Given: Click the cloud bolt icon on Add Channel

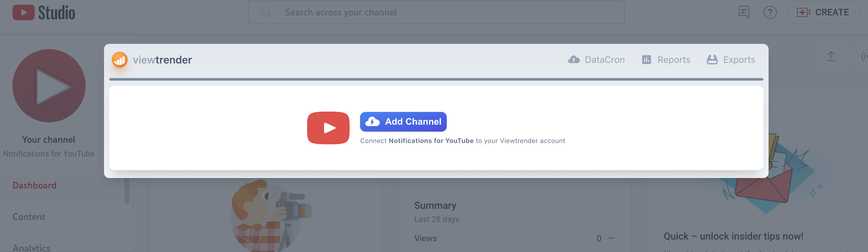Looking at the screenshot, I should 373,121.
